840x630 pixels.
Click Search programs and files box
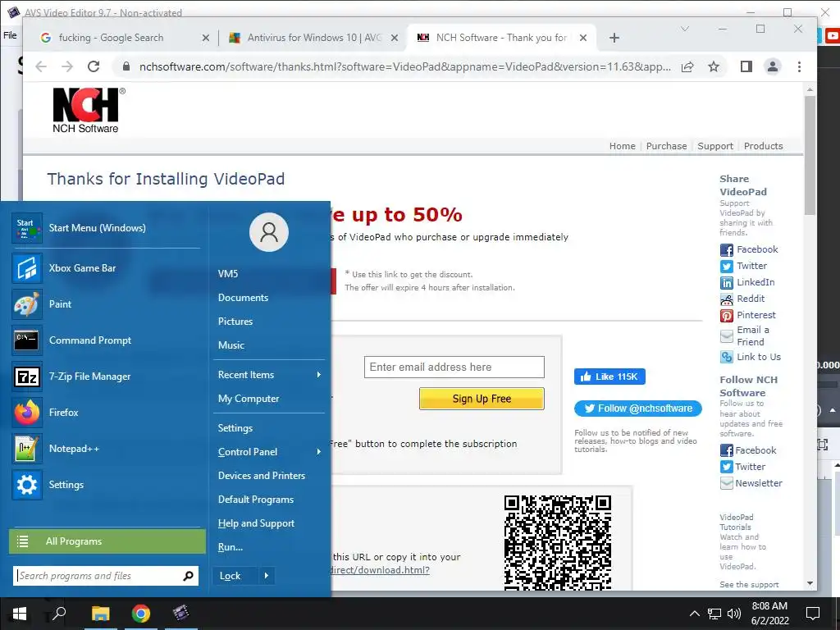pos(106,576)
